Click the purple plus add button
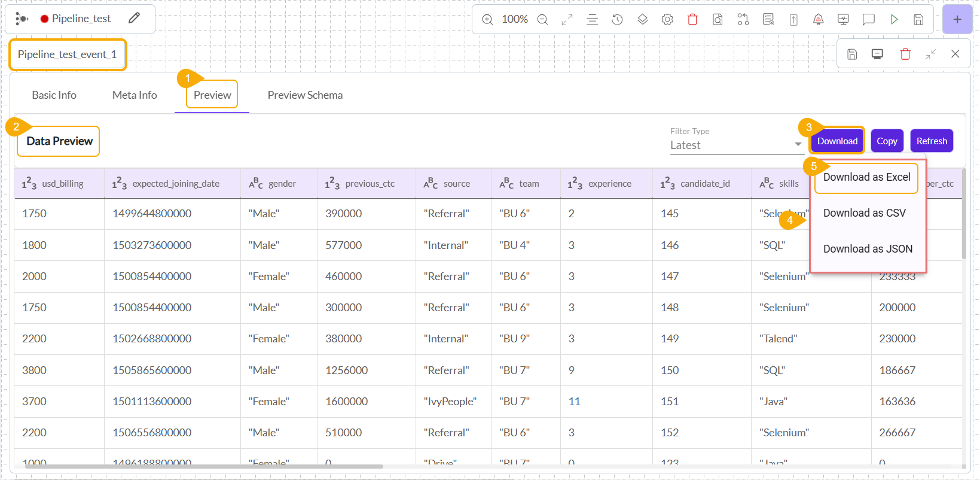The height and width of the screenshot is (480, 980). pos(957,20)
